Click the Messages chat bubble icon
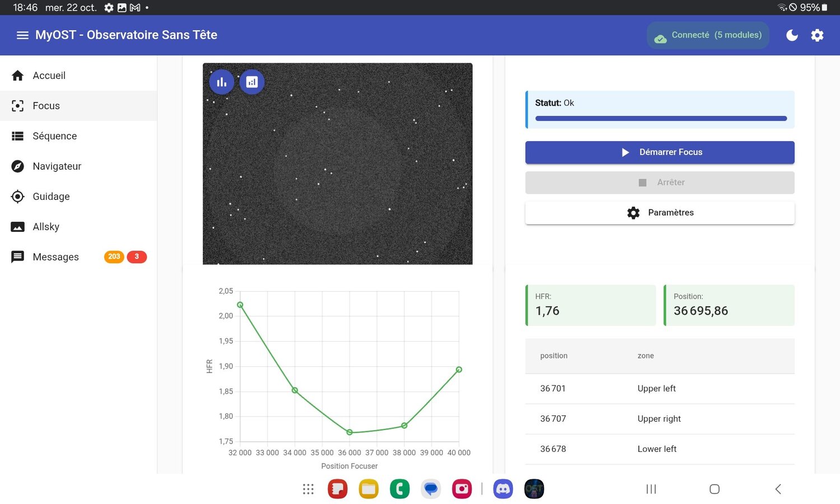The image size is (840, 504). pos(17,256)
